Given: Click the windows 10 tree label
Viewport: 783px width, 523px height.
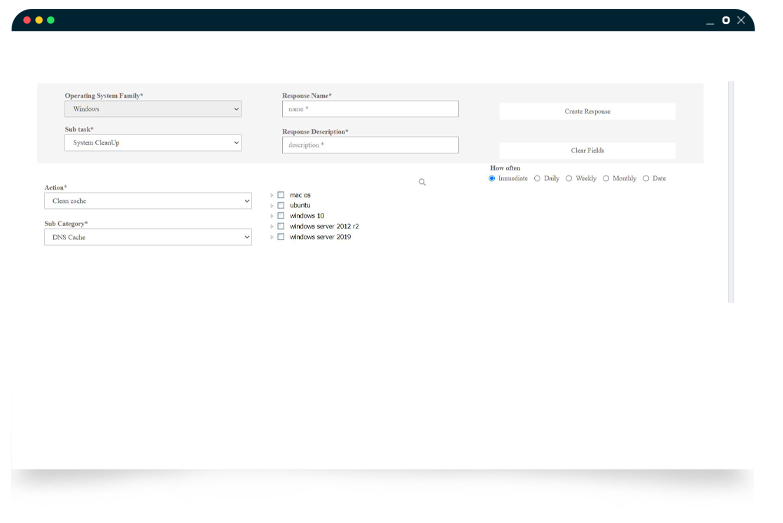Looking at the screenshot, I should tap(307, 216).
